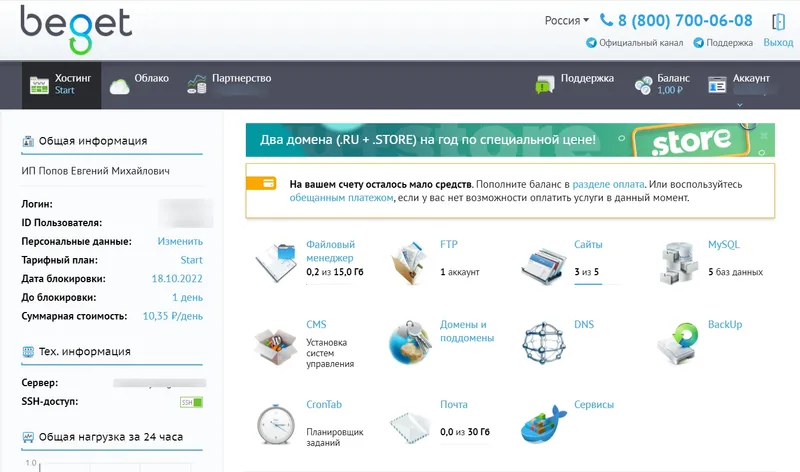Click the Аккаунт ID card icon
Screen dimensions: 800x472
[717, 85]
